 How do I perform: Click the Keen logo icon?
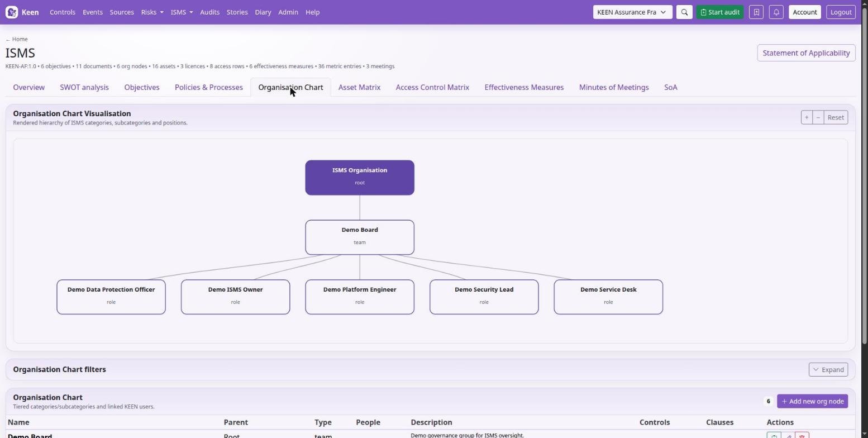(x=12, y=12)
